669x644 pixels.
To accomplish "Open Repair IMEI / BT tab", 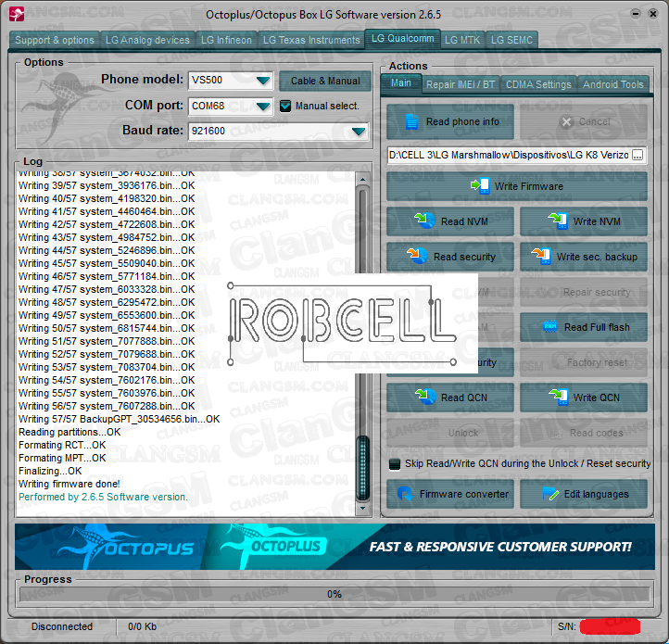I will (x=461, y=84).
